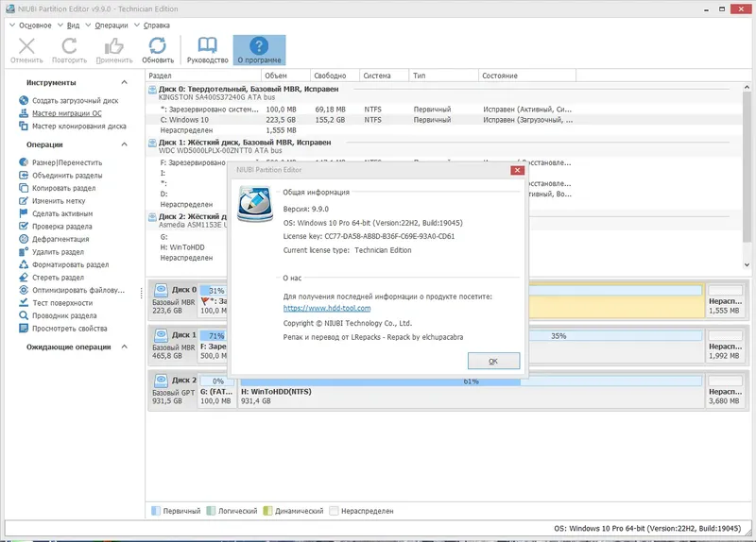This screenshot has width=756, height=542.
Task: Select Диск 1 Жёсткий диск header row
Action: pos(444,146)
